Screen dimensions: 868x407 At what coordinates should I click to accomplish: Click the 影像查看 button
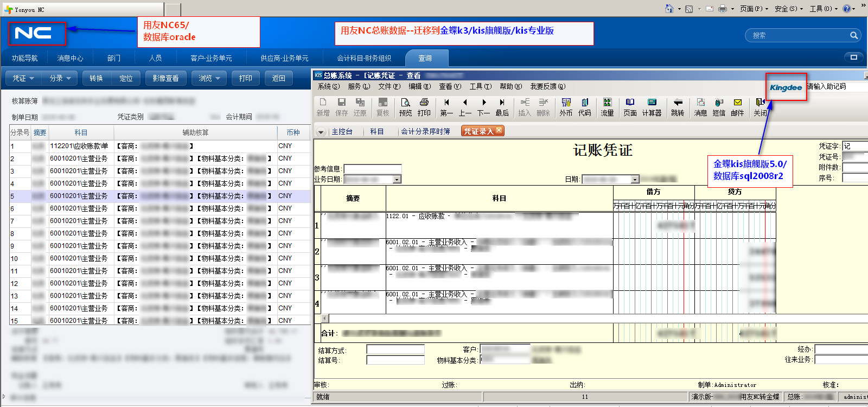pos(165,78)
